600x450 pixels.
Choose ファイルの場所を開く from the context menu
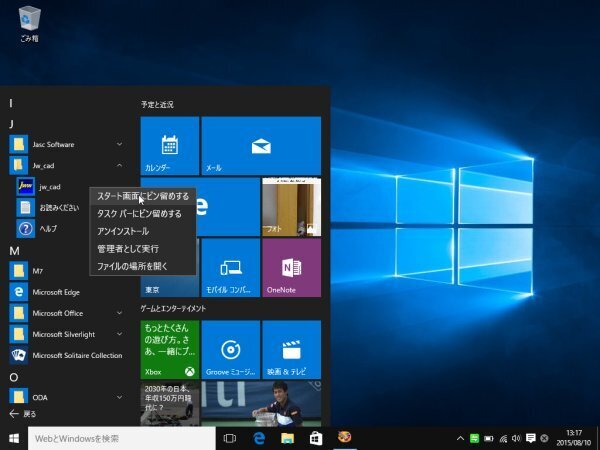[x=143, y=266]
